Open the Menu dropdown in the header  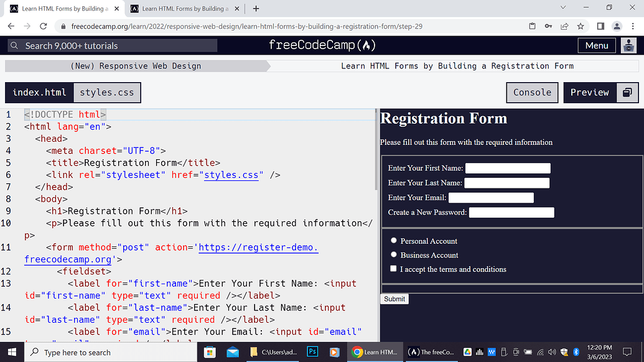coord(596,45)
